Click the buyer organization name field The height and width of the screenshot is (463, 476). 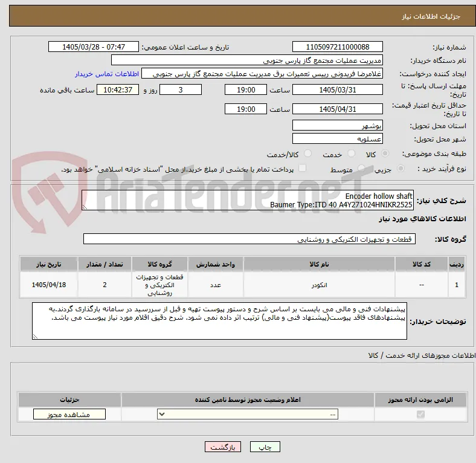click(247, 60)
